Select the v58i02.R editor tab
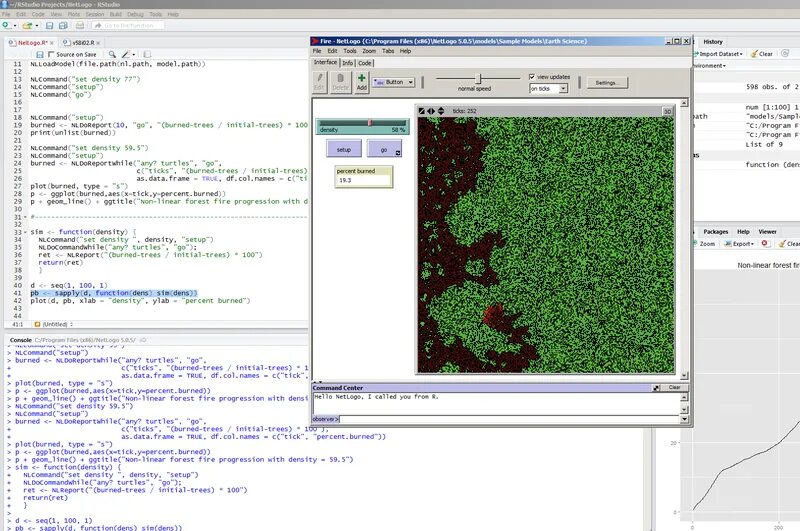The width and height of the screenshot is (800, 531). pos(83,43)
